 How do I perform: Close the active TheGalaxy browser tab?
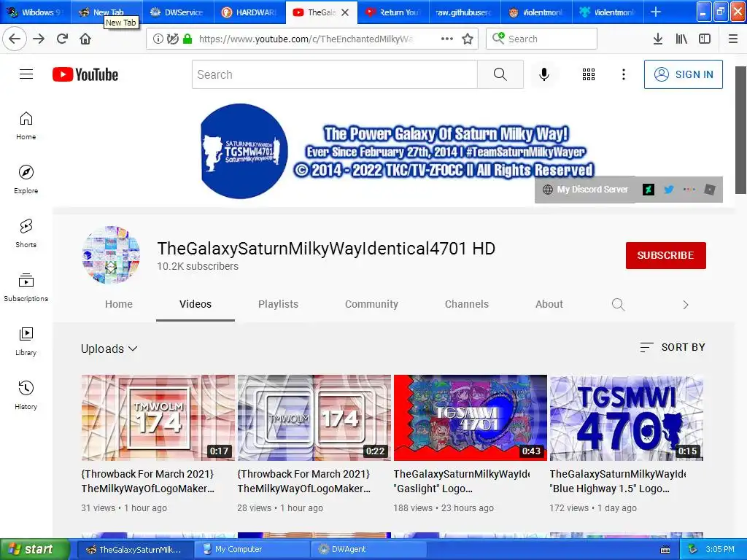pyautogui.click(x=345, y=12)
